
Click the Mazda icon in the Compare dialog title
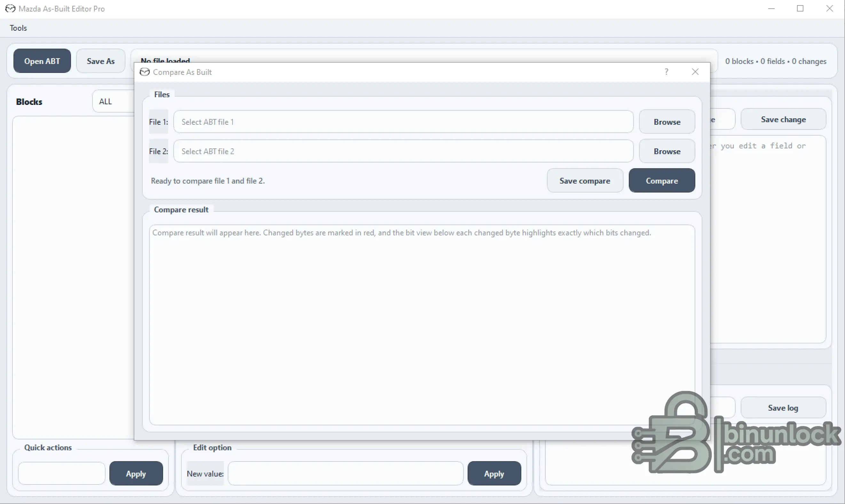[145, 72]
